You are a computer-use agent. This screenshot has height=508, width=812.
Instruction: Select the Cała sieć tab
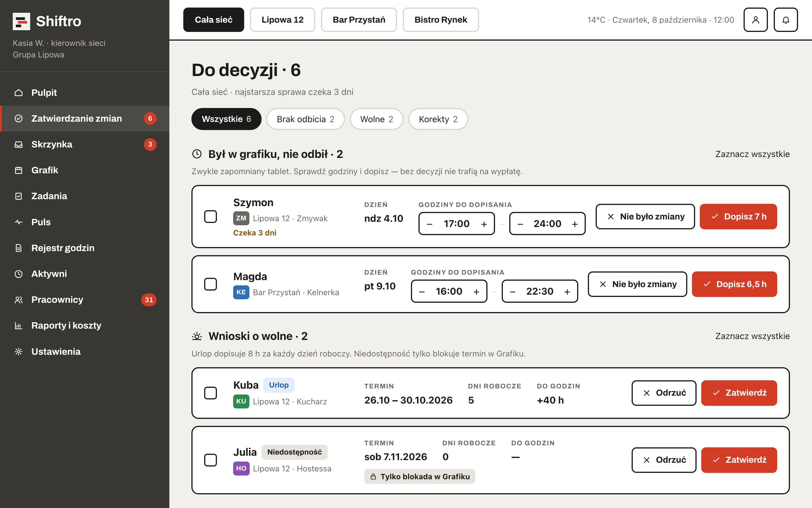click(x=213, y=20)
